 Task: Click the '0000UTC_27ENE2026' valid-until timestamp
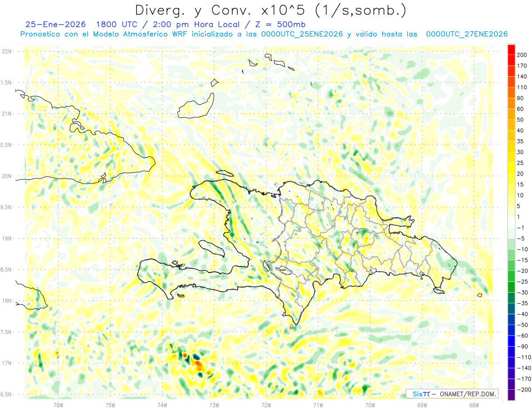[466, 34]
